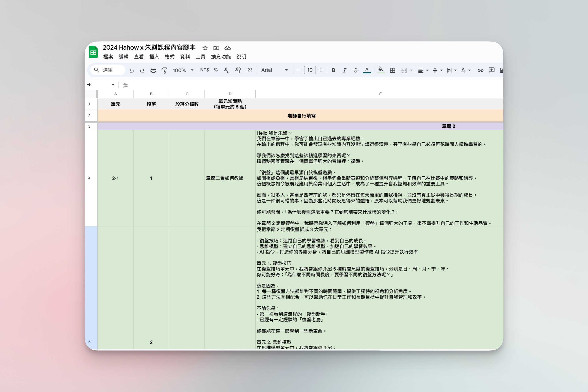588x392 pixels.
Task: Open the fill color picker
Action: (381, 70)
